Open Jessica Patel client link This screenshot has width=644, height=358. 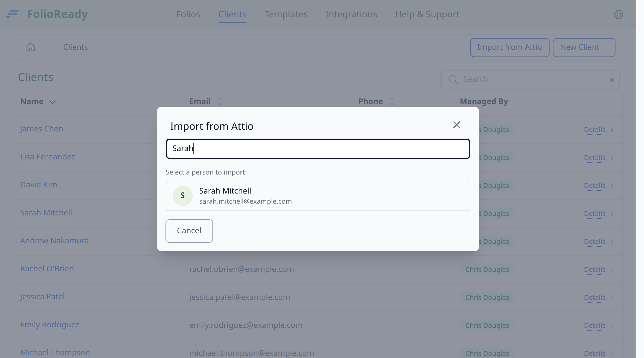tap(42, 297)
